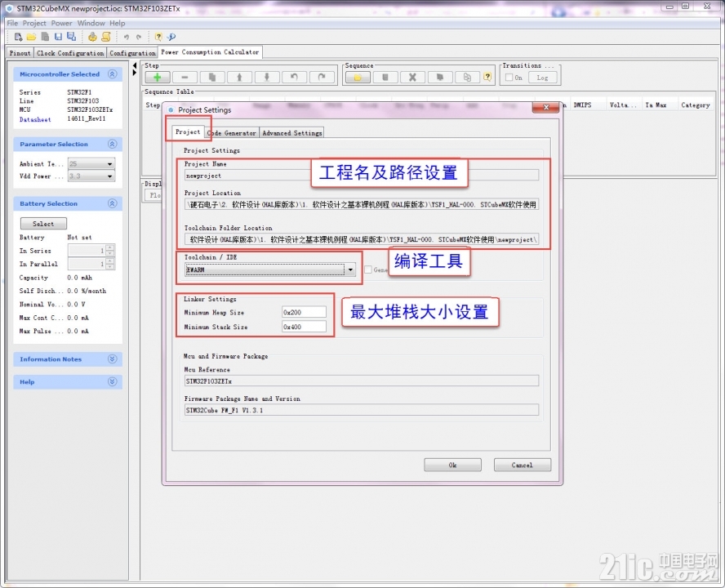
Task: Open the Window menu
Action: pos(91,23)
